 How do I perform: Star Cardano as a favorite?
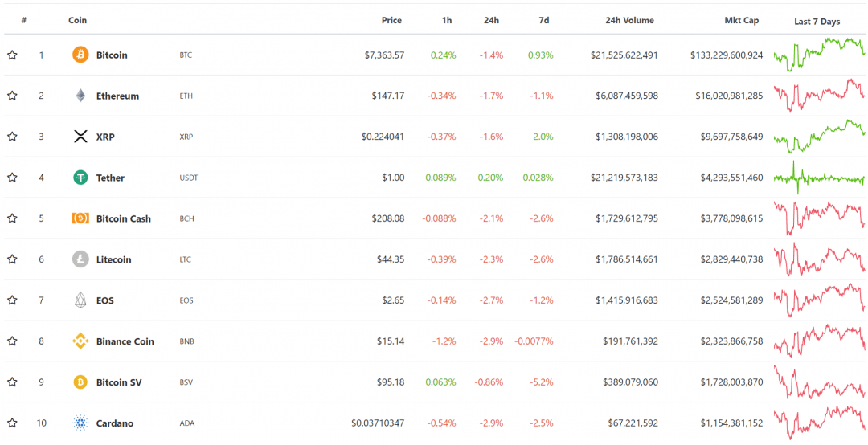pos(12,423)
